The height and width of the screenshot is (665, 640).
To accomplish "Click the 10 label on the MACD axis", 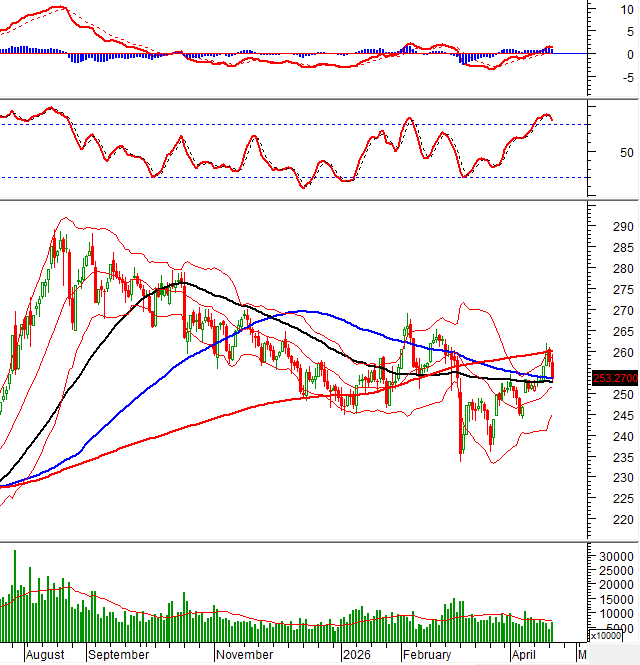I will (599, 8).
